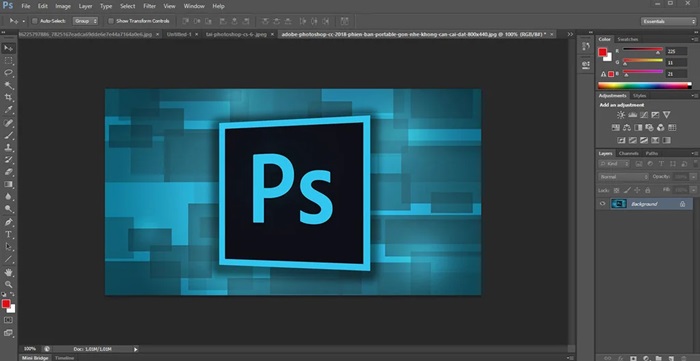This screenshot has width=700, height=361.
Task: Toggle Lock position in the Layers panel
Action: pyautogui.click(x=638, y=190)
